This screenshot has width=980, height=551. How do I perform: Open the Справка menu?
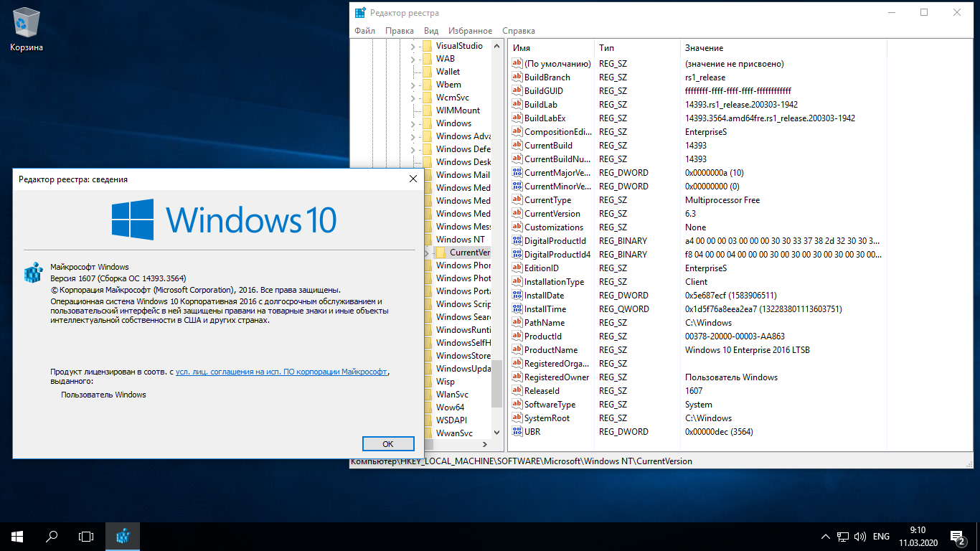point(519,31)
